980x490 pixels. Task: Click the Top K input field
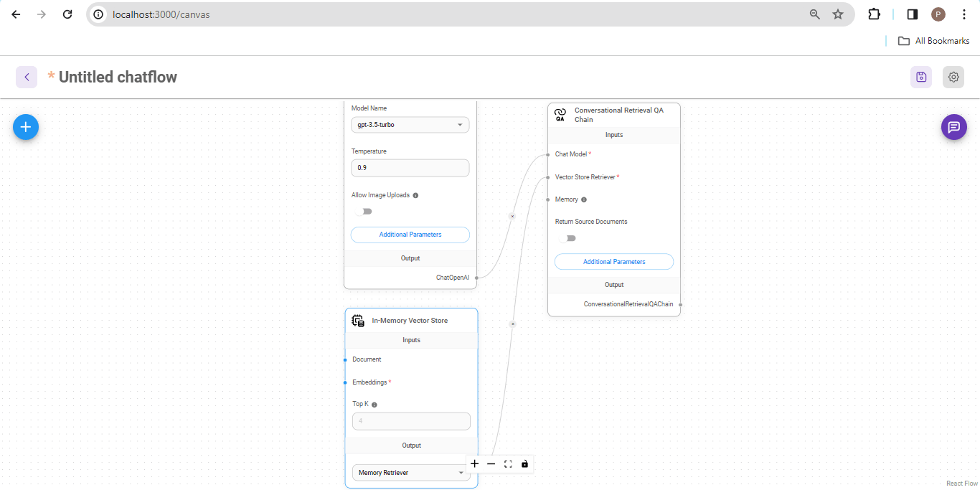[x=411, y=421]
